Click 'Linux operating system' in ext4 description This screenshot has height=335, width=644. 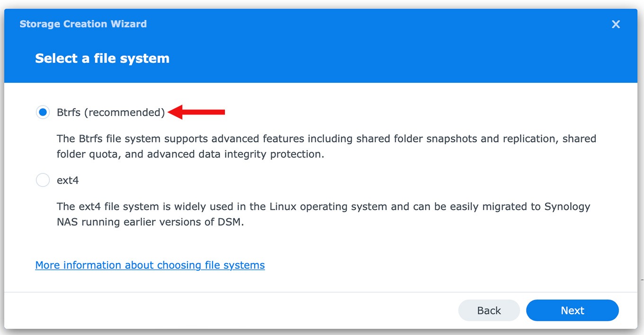(328, 206)
